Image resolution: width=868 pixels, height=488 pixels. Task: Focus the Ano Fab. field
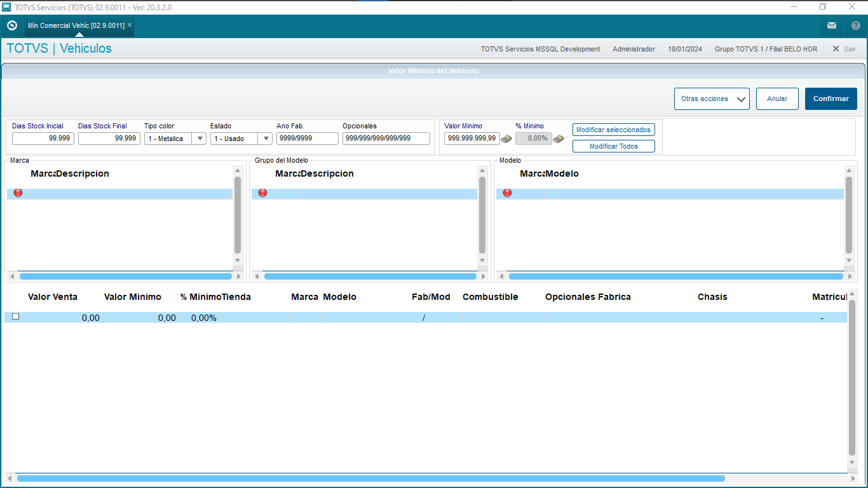[308, 139]
